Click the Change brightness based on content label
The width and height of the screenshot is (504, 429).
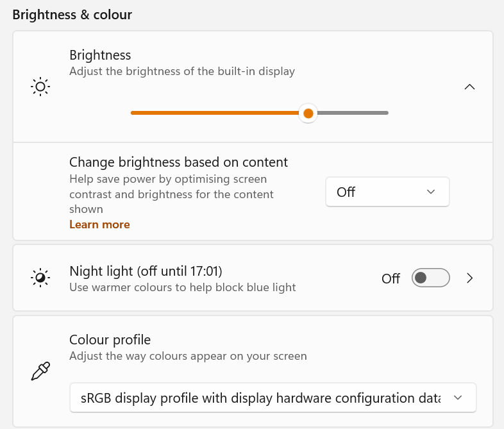pyautogui.click(x=178, y=162)
